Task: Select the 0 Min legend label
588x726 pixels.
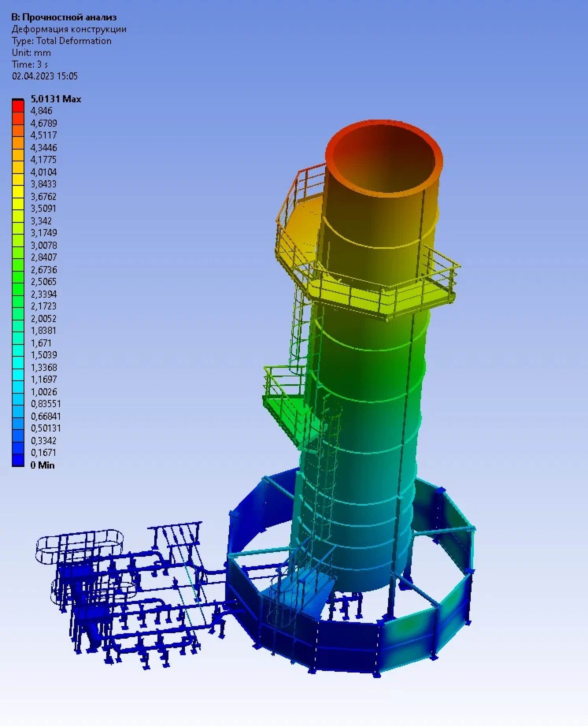Action: coord(42,466)
